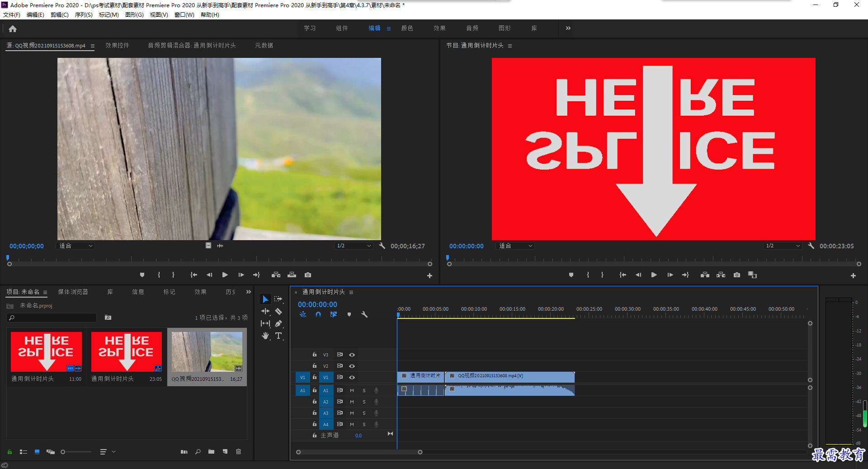Screen dimensions: 868x469
Task: Select the Track Select Forward tool
Action: click(278, 299)
